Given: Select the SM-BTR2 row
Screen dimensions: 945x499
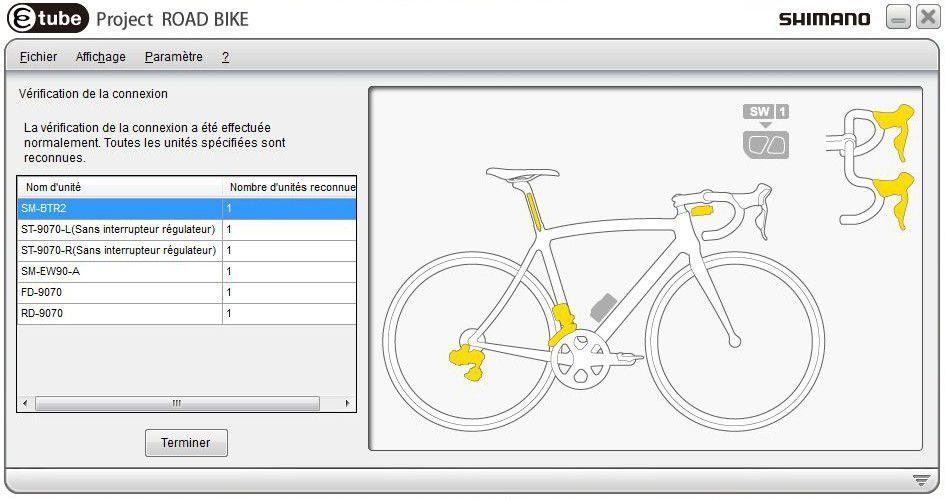Looking at the screenshot, I should click(187, 209).
